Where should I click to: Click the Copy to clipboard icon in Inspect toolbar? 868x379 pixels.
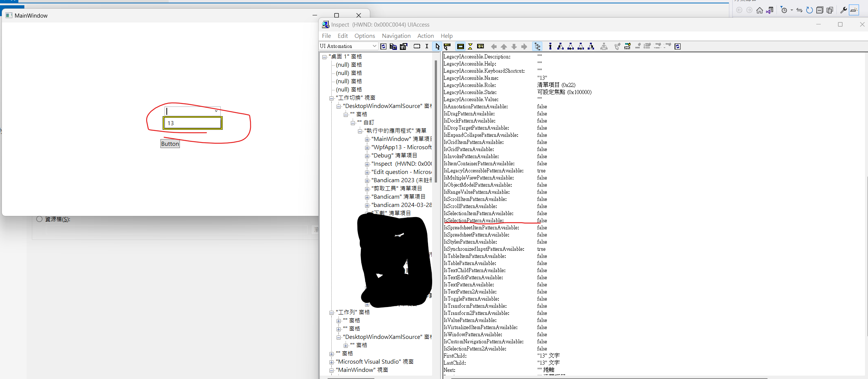pos(393,46)
